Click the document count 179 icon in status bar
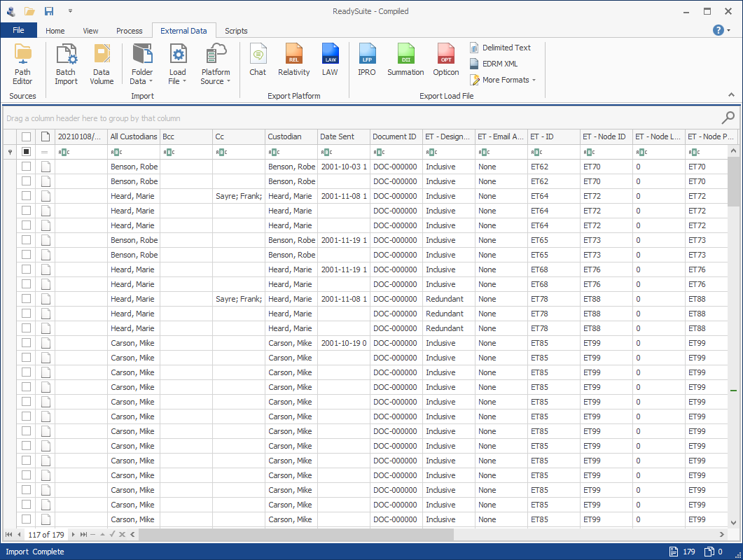 674,552
